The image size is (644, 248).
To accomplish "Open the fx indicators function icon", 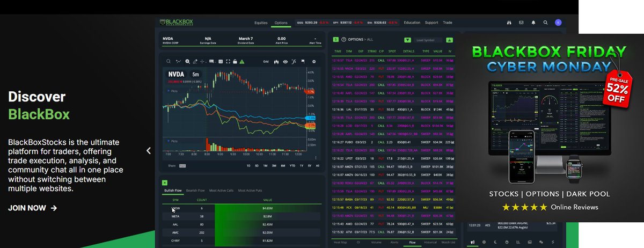I will 294,62.
